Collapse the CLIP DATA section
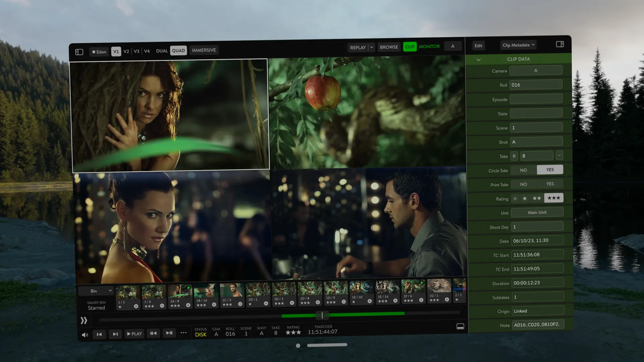This screenshot has height=362, width=644. coord(478,59)
